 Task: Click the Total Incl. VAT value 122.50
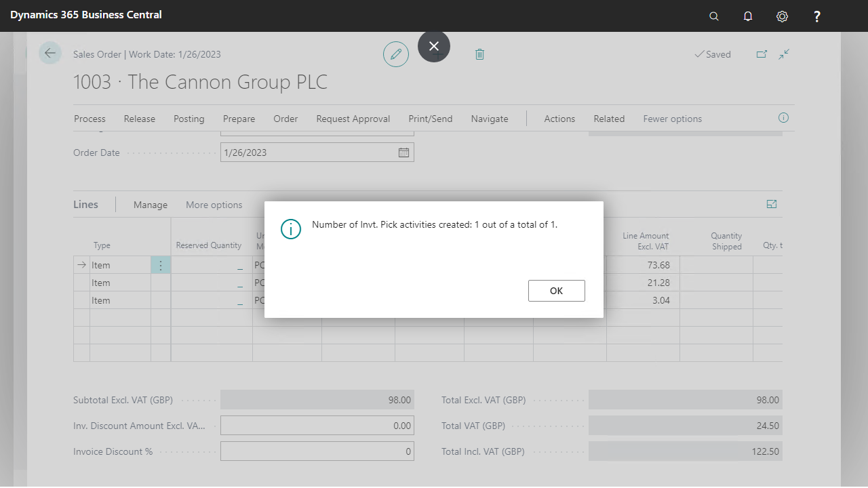click(686, 451)
